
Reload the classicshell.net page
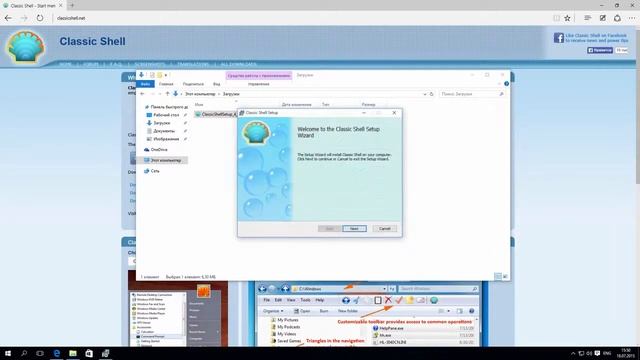tap(40, 18)
